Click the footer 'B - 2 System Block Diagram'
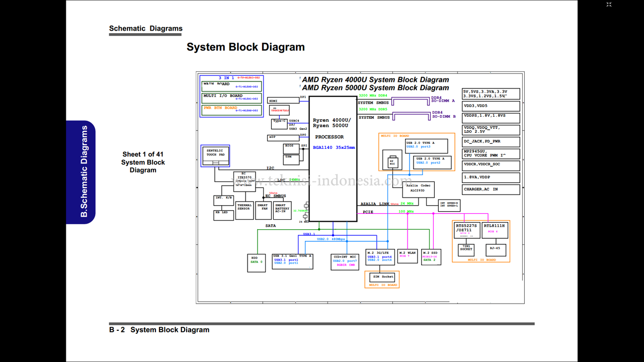The height and width of the screenshot is (362, 644). (159, 330)
